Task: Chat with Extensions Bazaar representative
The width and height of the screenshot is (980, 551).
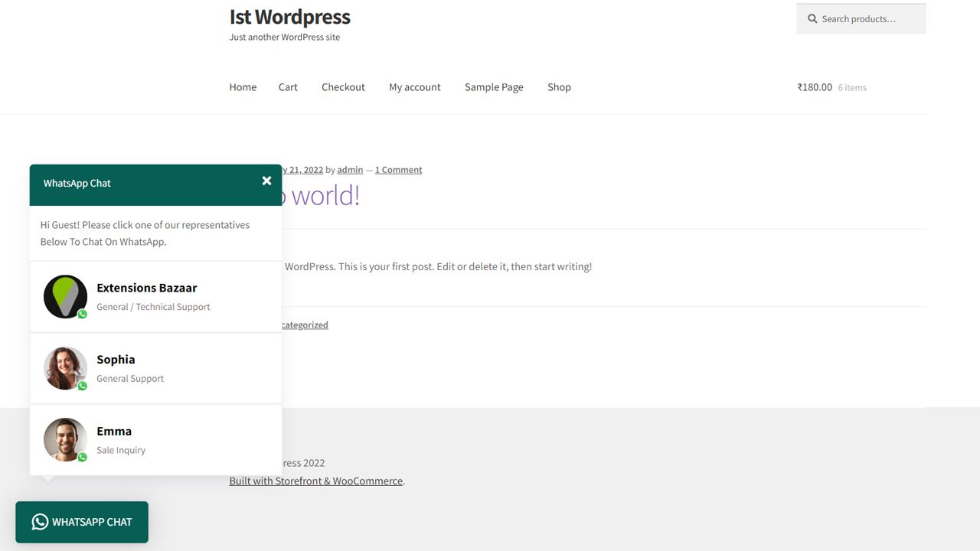Action: pyautogui.click(x=155, y=297)
